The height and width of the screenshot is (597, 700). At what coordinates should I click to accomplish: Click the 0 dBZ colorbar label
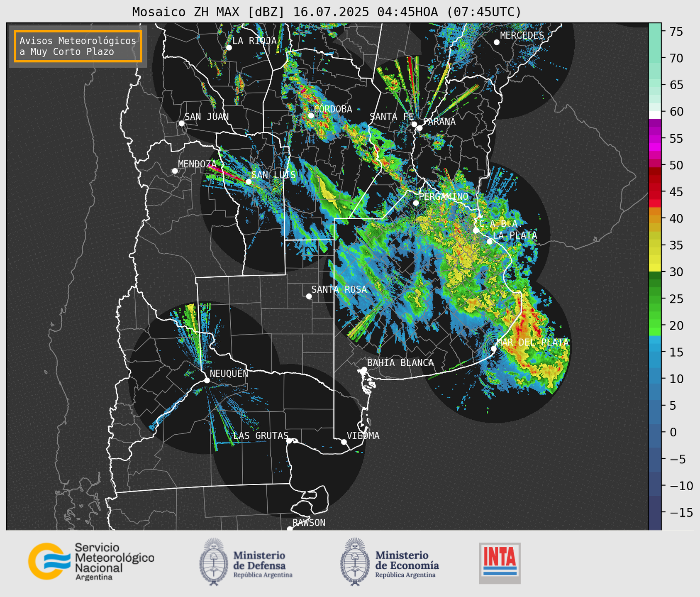[x=673, y=432]
